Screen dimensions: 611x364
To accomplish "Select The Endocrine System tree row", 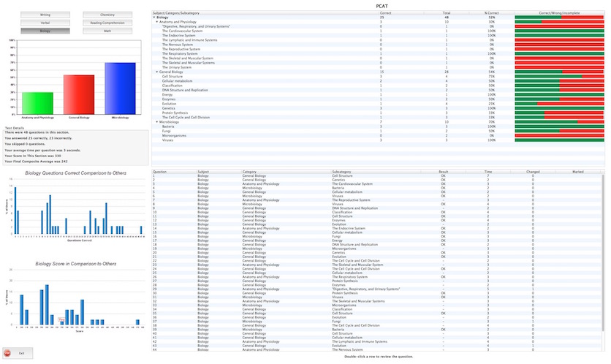I will (x=378, y=36).
